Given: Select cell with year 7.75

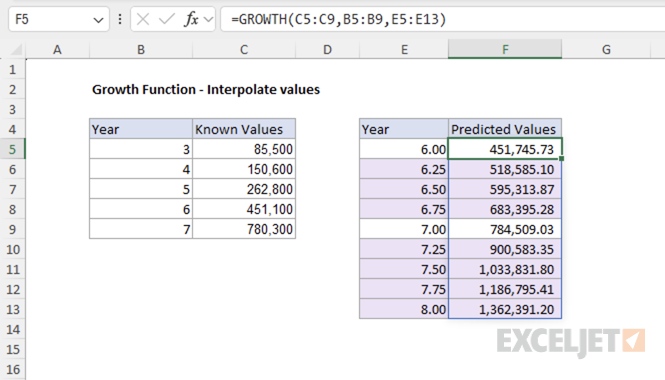Looking at the screenshot, I should coord(404,289).
